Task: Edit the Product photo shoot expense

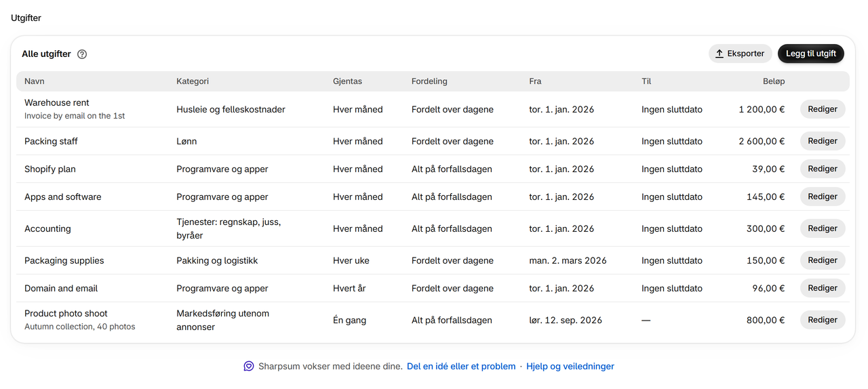Action: click(823, 320)
